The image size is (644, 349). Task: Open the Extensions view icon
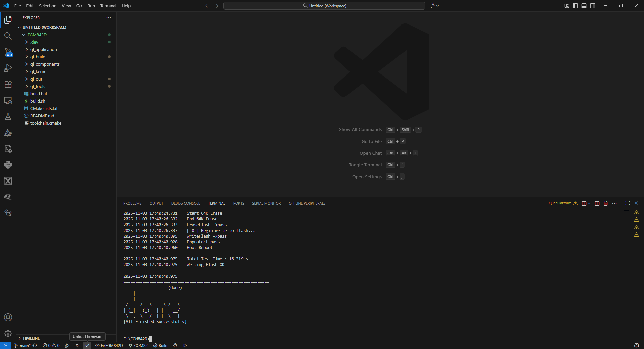click(x=8, y=84)
